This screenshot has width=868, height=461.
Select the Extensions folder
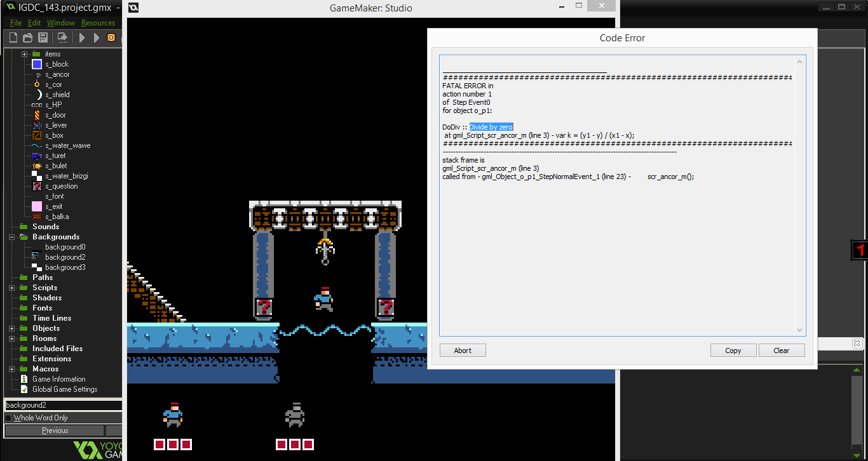tap(52, 359)
